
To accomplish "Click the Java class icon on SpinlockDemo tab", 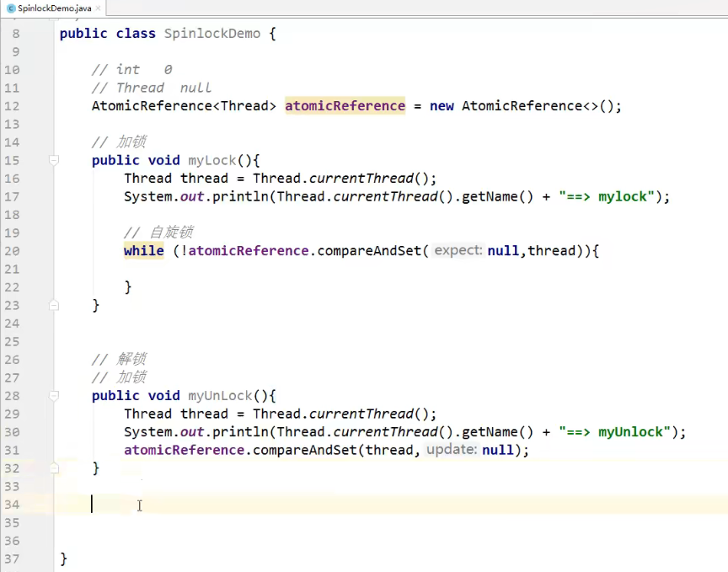I will tap(11, 8).
